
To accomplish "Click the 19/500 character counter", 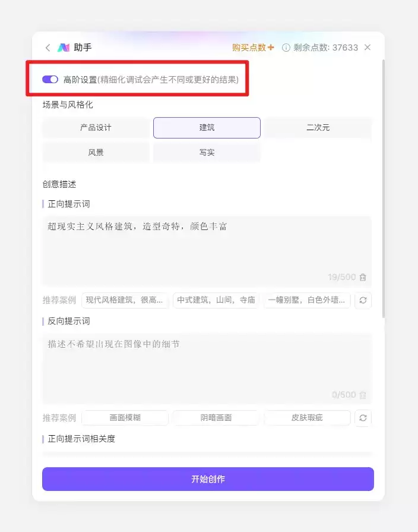I will pos(342,277).
